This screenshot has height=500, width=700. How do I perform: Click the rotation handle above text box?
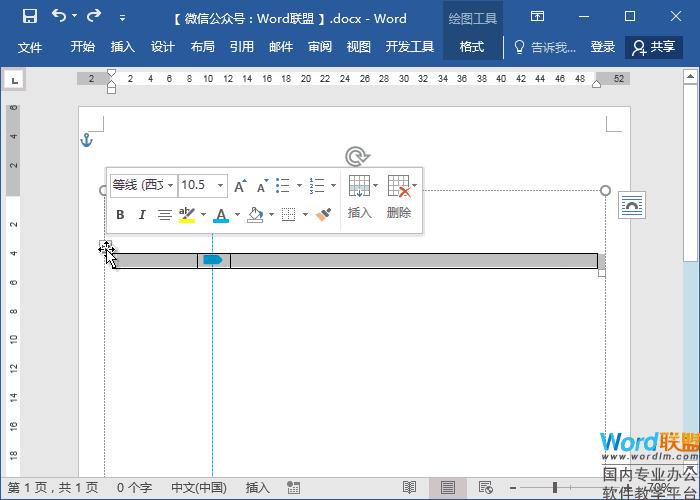tap(357, 157)
